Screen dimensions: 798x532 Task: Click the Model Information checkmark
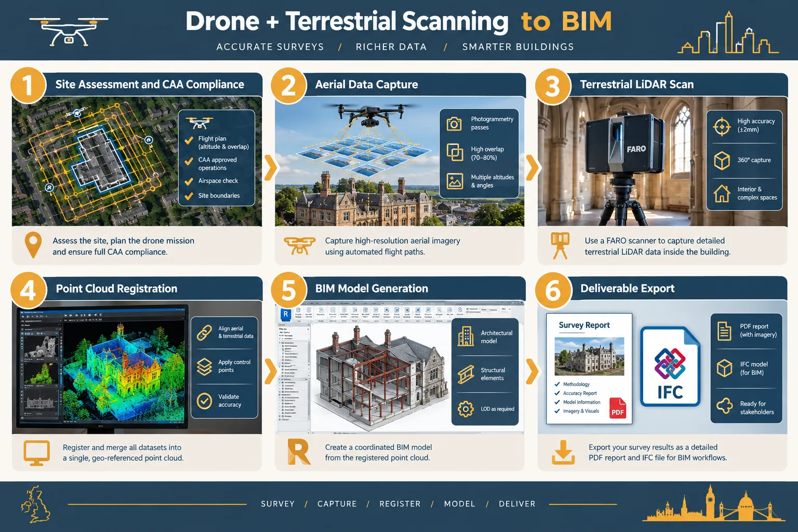pos(557,402)
